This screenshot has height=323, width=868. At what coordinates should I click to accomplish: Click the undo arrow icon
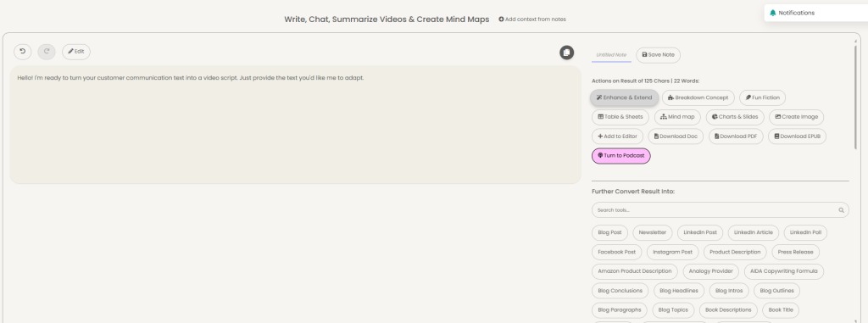23,52
